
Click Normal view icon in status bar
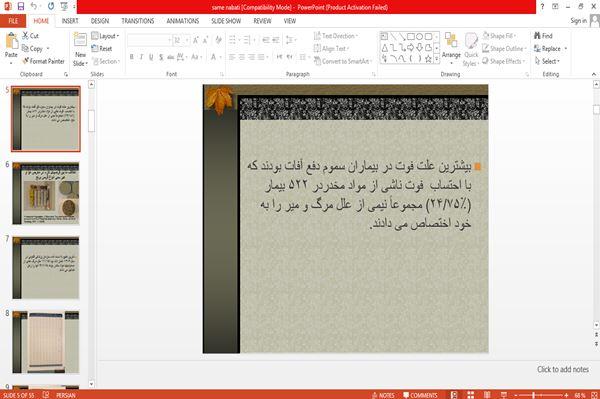pos(454,395)
